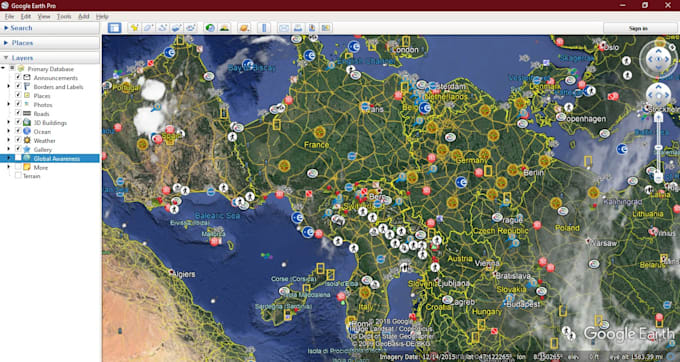Open the Tools menu
This screenshot has height=362, width=680.
pyautogui.click(x=64, y=16)
